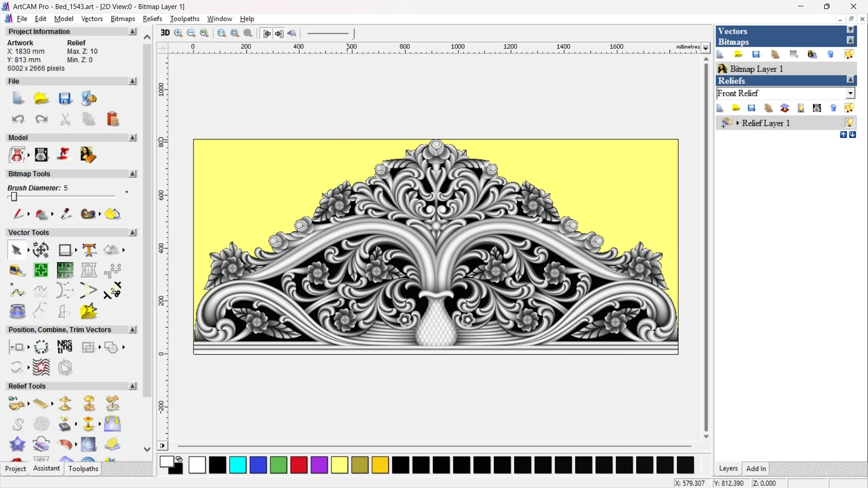Image resolution: width=868 pixels, height=488 pixels.
Task: Click the Create Vector Text tool
Action: pyautogui.click(x=89, y=250)
